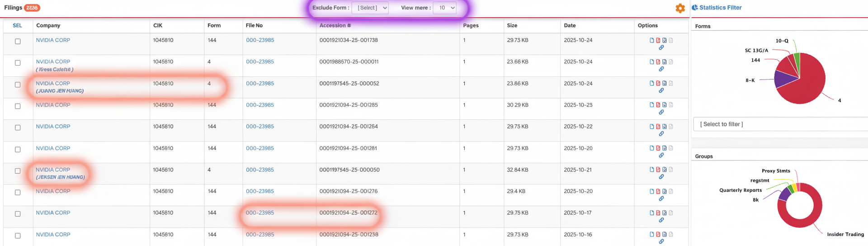Open red PDF icon for 2025-10-25 filing
The height and width of the screenshot is (246, 868).
[x=658, y=105]
